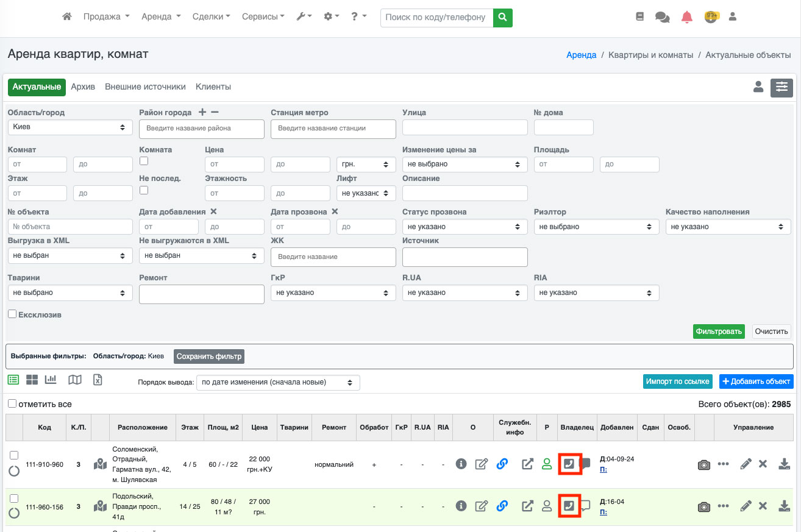Click the green Фильтровать button
The width and height of the screenshot is (801, 532).
[x=719, y=332]
